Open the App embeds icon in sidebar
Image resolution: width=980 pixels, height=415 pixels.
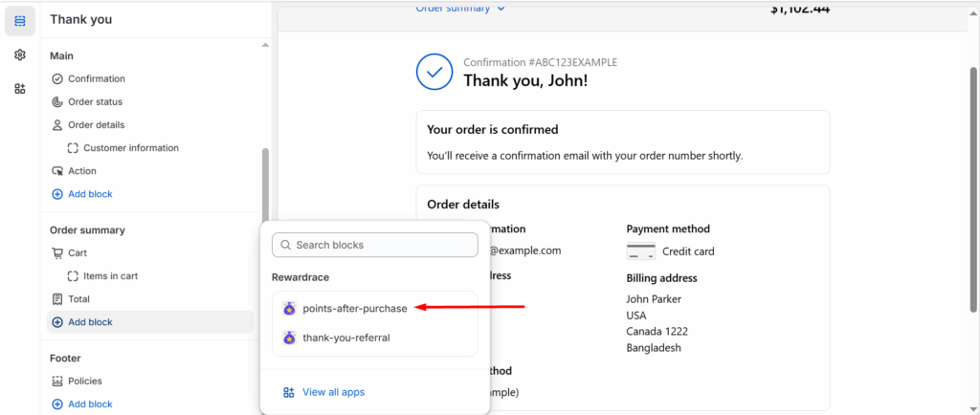coord(20,89)
